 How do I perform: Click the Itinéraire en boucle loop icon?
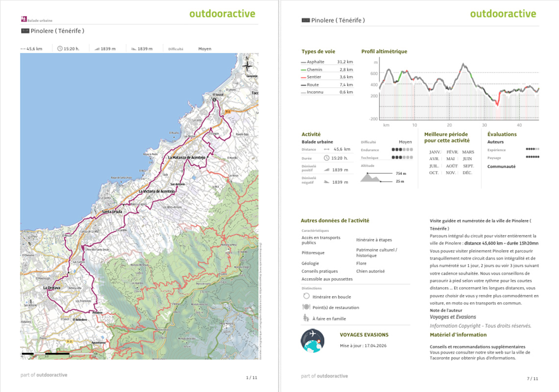[x=306, y=296]
